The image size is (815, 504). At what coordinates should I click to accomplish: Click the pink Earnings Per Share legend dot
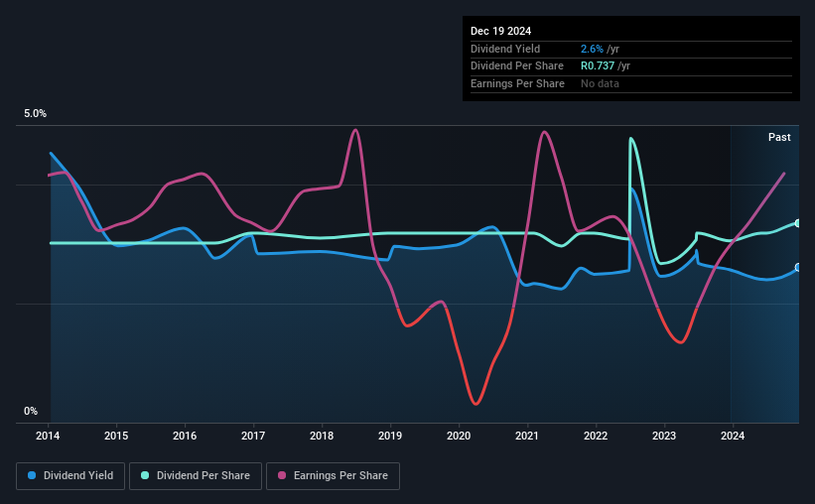[x=282, y=475]
